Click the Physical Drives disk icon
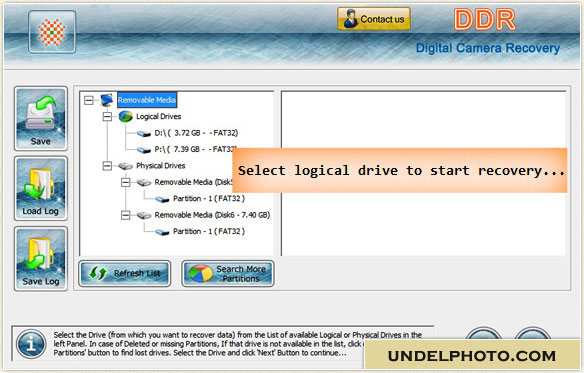Viewport: 584px width, 373px height. (x=125, y=166)
